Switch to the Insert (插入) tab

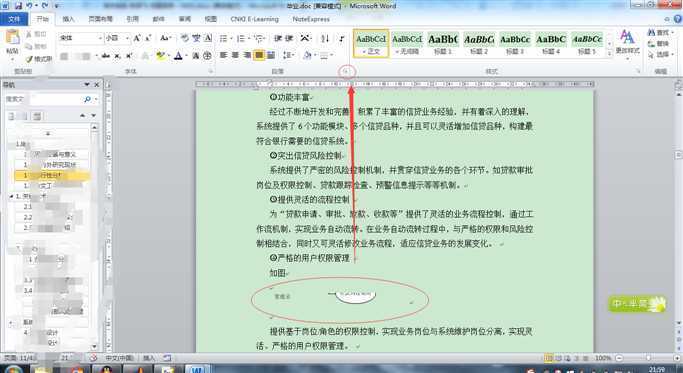68,19
